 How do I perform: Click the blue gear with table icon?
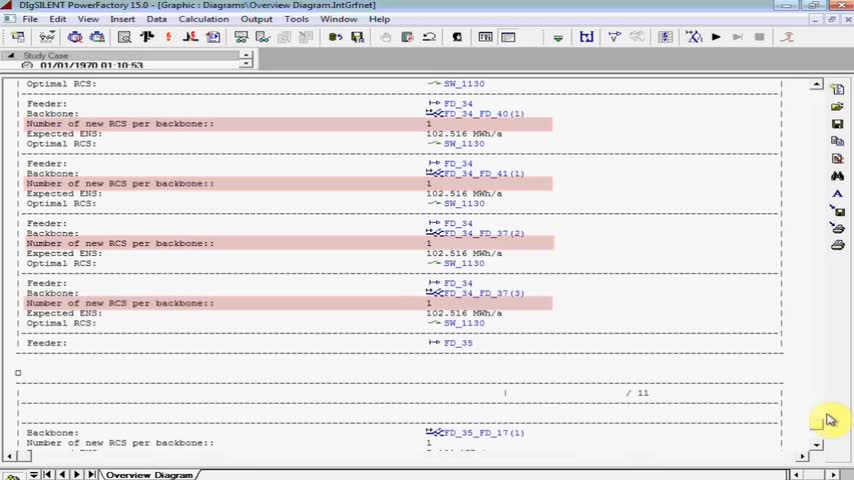97,37
